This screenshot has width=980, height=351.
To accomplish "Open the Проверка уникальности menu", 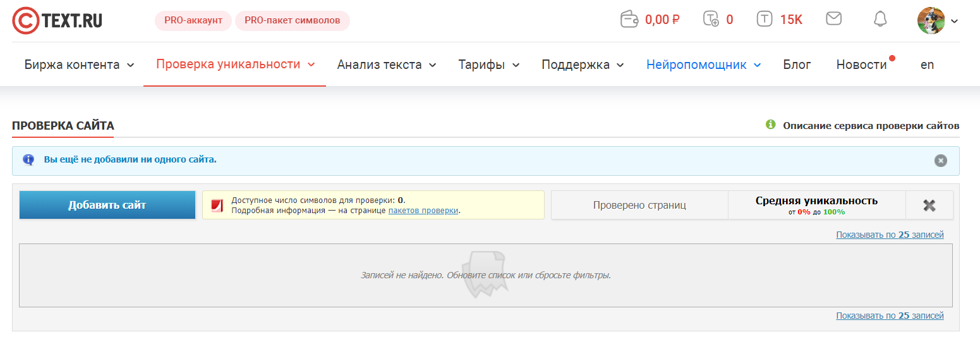I will (235, 65).
